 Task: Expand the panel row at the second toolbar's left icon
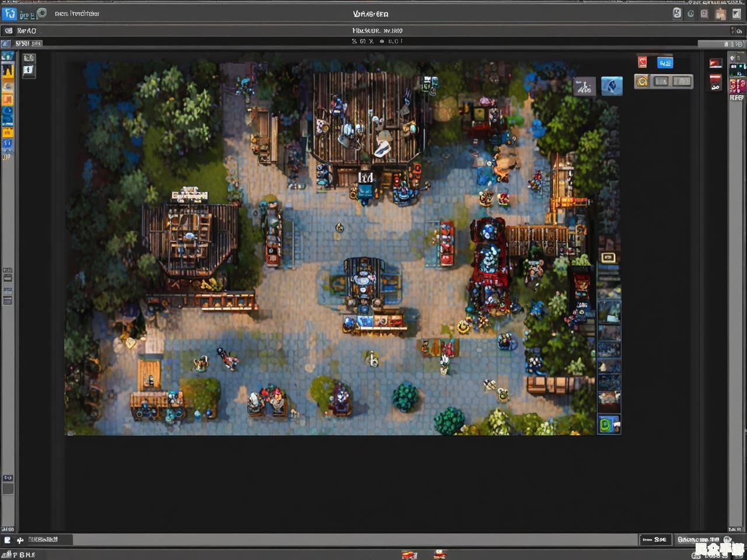click(8, 30)
